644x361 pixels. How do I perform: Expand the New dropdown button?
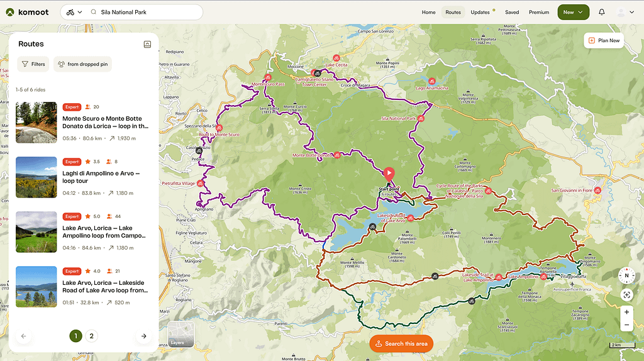[x=573, y=12]
